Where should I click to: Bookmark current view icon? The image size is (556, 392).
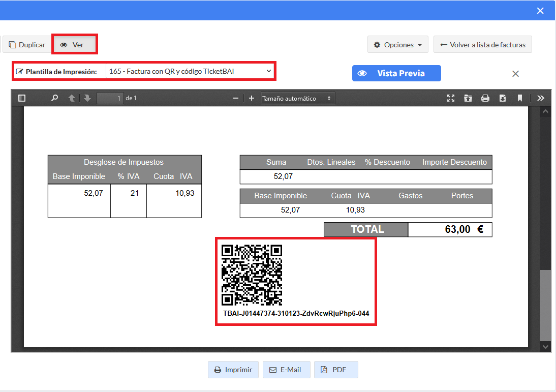pyautogui.click(x=520, y=98)
